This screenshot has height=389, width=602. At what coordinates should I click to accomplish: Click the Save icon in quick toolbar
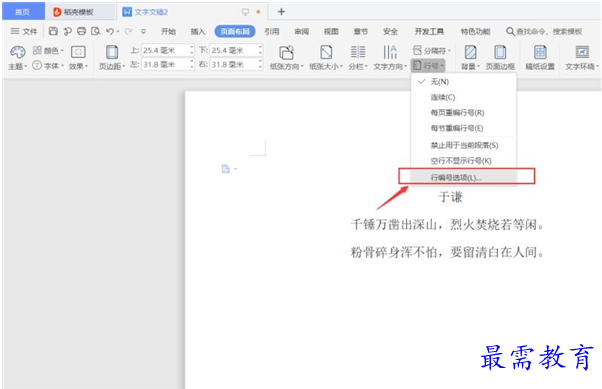click(x=53, y=31)
